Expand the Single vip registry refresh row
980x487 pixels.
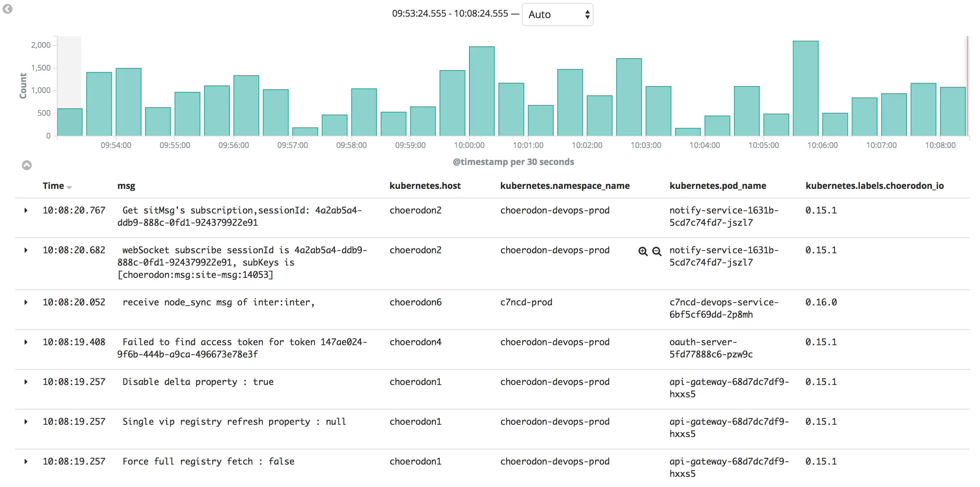pos(26,422)
